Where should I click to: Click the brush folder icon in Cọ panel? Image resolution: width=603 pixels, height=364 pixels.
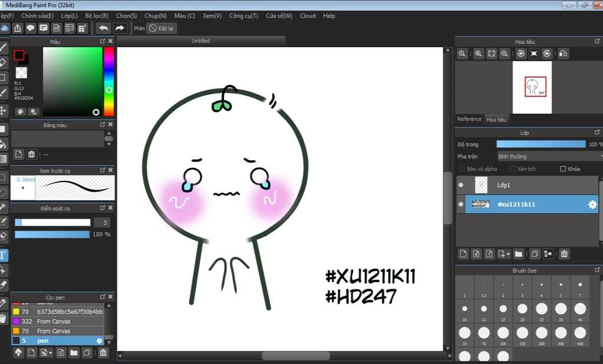pyautogui.click(x=74, y=352)
